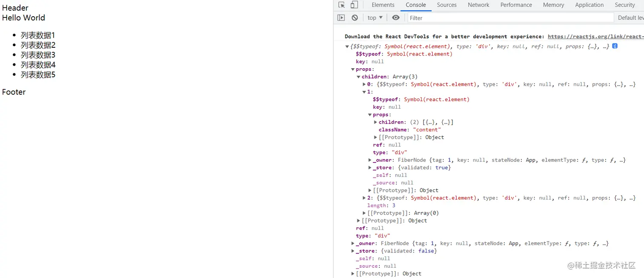Collapse the nested props under element 1
The width and height of the screenshot is (644, 278).
pyautogui.click(x=370, y=115)
